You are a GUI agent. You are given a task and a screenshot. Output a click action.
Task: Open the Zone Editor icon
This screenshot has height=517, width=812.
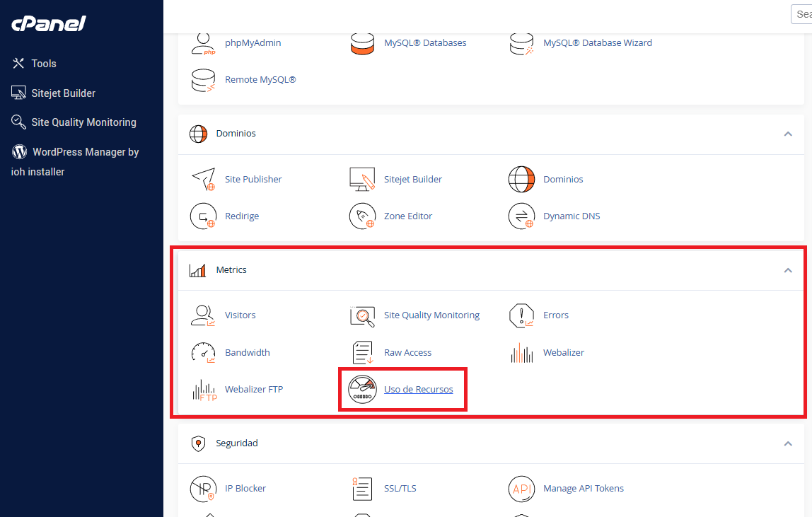coord(362,216)
